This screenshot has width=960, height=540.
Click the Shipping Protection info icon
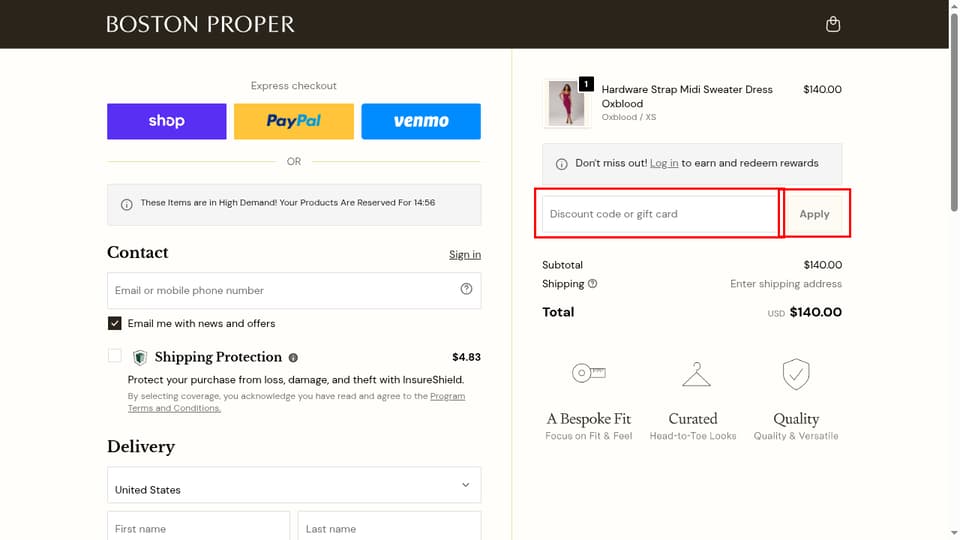293,358
